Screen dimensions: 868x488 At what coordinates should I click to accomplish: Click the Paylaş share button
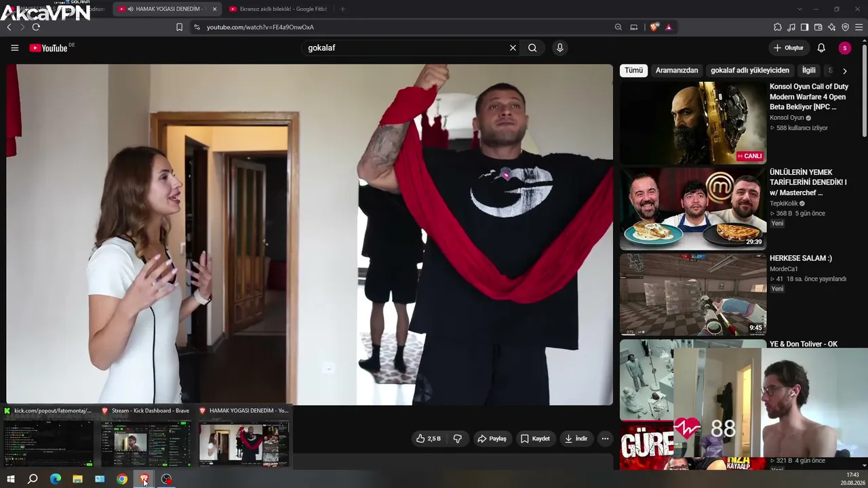(492, 439)
